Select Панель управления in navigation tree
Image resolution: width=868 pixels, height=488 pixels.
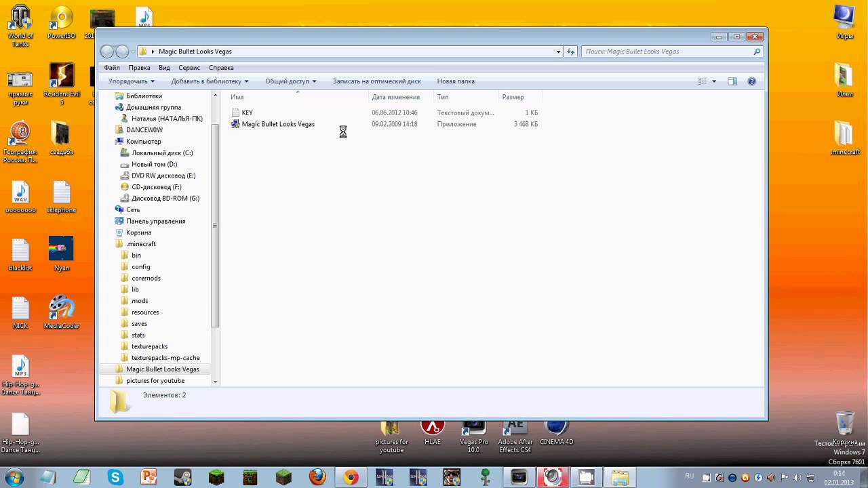click(x=155, y=221)
